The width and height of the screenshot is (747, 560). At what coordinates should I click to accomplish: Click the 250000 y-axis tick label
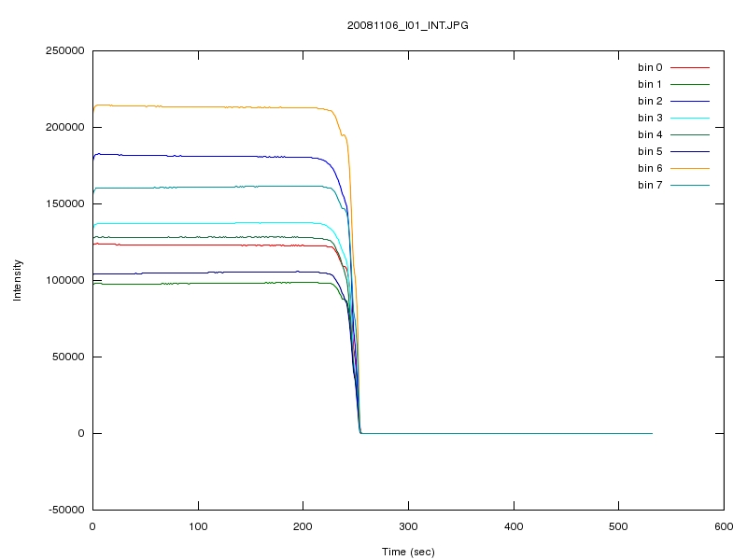point(64,51)
